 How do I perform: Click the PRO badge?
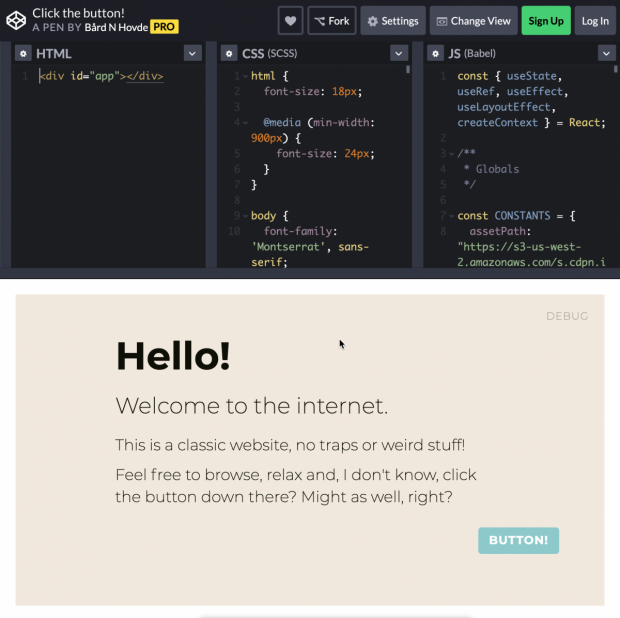[x=164, y=27]
